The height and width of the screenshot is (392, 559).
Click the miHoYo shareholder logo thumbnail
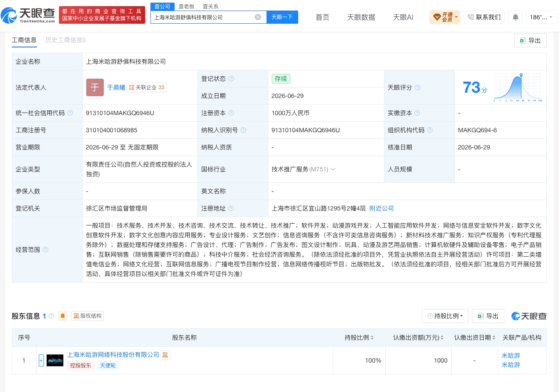55,360
